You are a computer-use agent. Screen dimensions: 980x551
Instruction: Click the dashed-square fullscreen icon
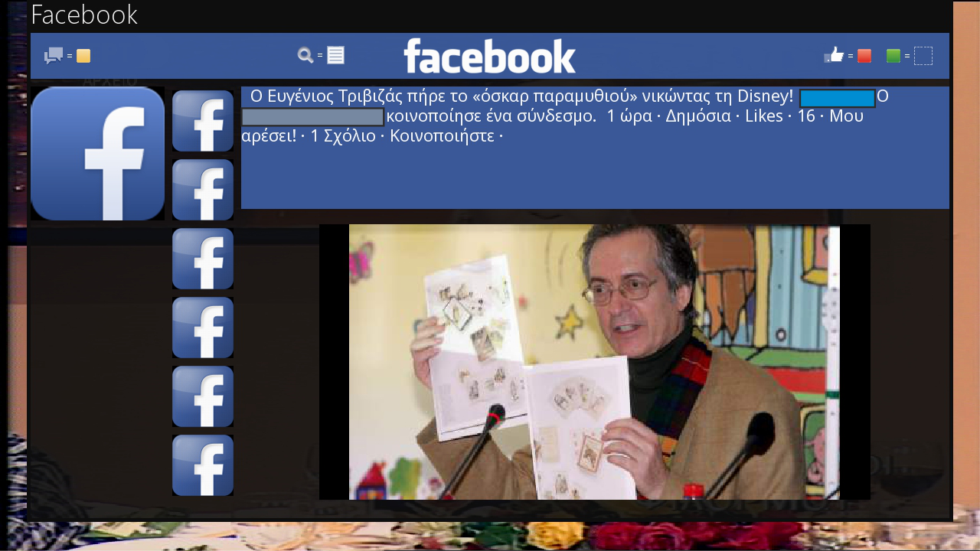(x=923, y=56)
